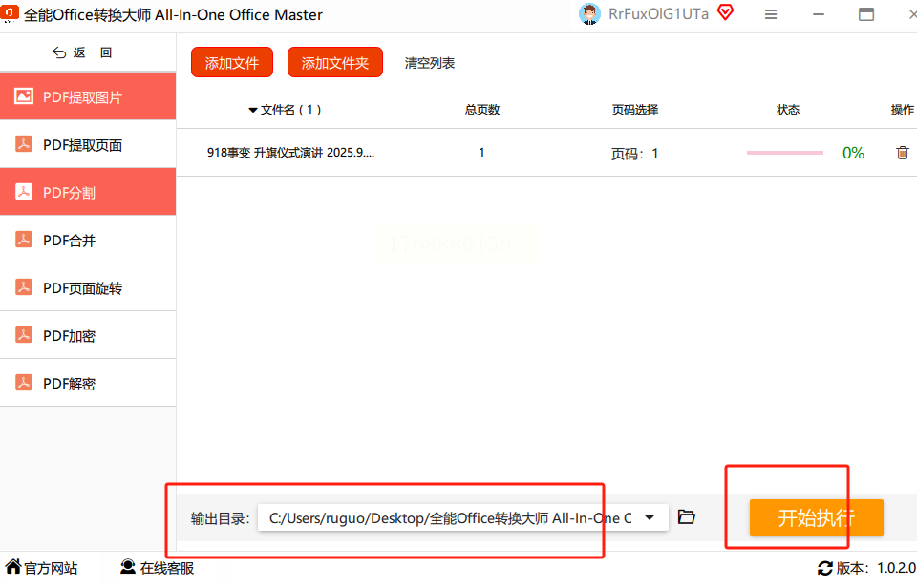Image resolution: width=917 pixels, height=588 pixels.
Task: Select the 918事变 升旗仪式演讲 file row
Action: [546, 153]
